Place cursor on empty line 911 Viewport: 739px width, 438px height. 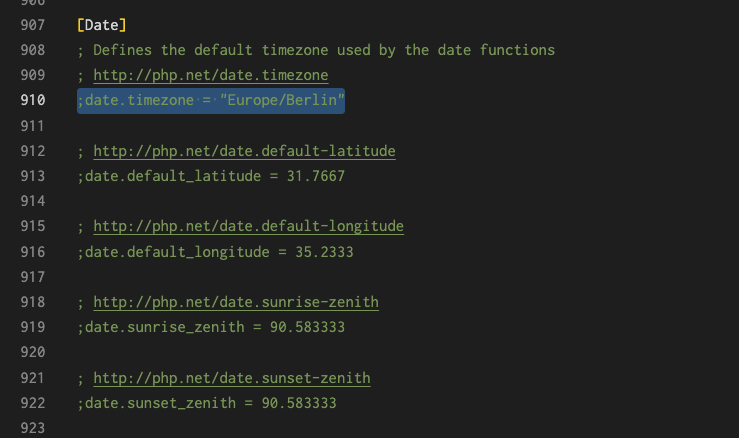(377, 126)
